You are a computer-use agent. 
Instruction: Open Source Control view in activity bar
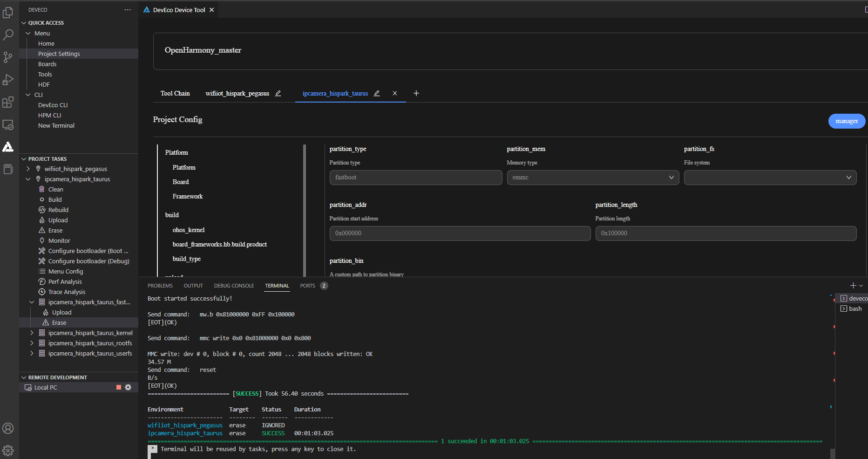click(x=8, y=57)
